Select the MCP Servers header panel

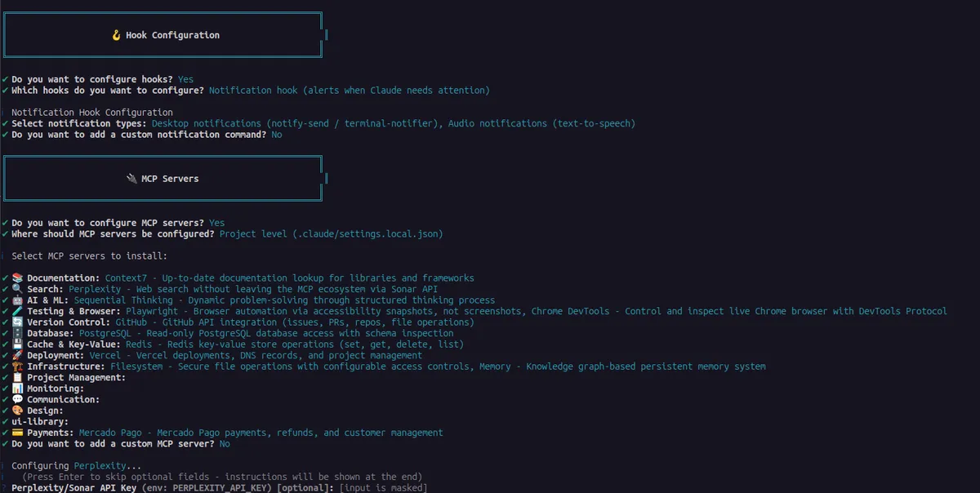[163, 178]
